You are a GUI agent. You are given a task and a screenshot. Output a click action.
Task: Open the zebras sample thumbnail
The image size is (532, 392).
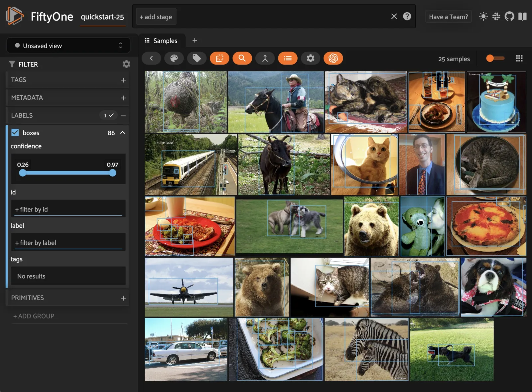click(366, 349)
